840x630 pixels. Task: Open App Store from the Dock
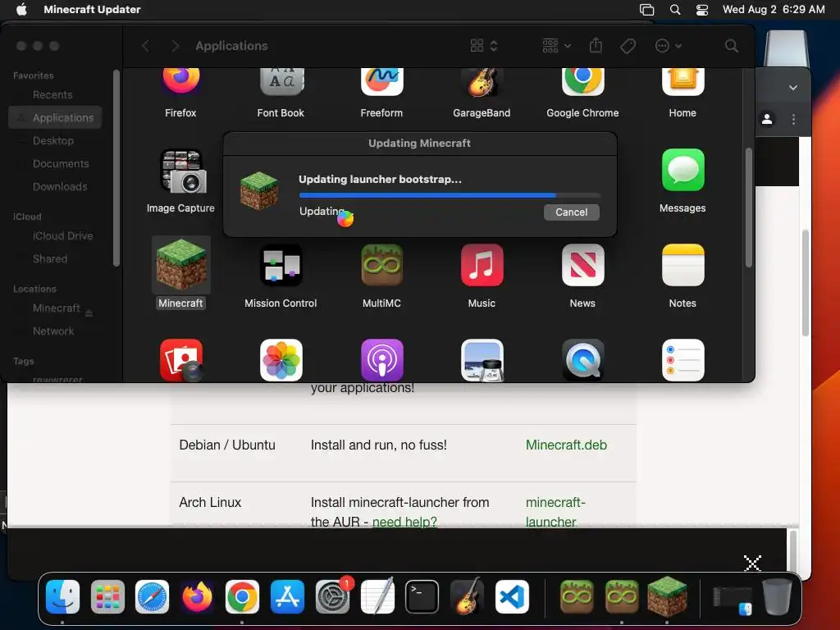pos(287,597)
